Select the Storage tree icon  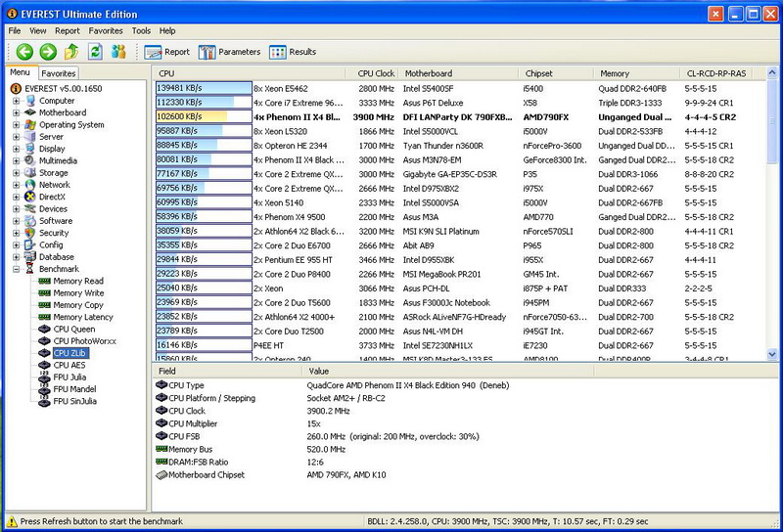click(30, 173)
